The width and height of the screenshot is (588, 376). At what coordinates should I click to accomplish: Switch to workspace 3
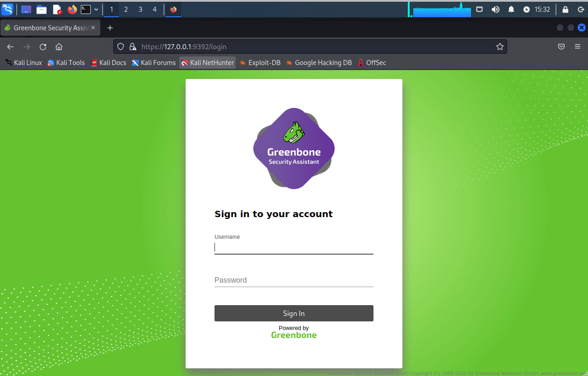coord(140,9)
